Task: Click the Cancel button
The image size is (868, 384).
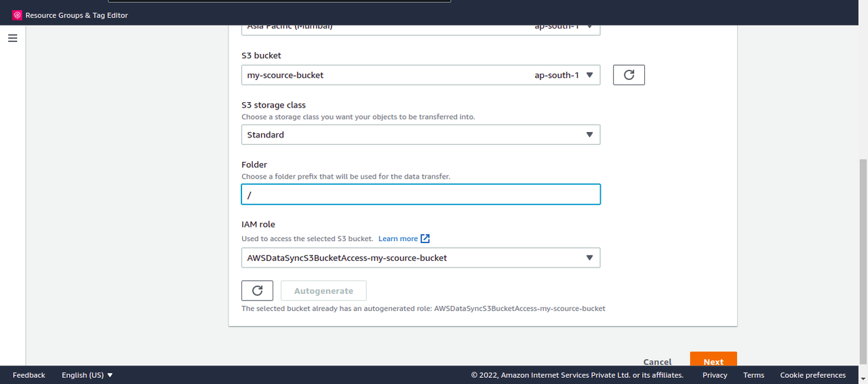Action: [x=657, y=362]
